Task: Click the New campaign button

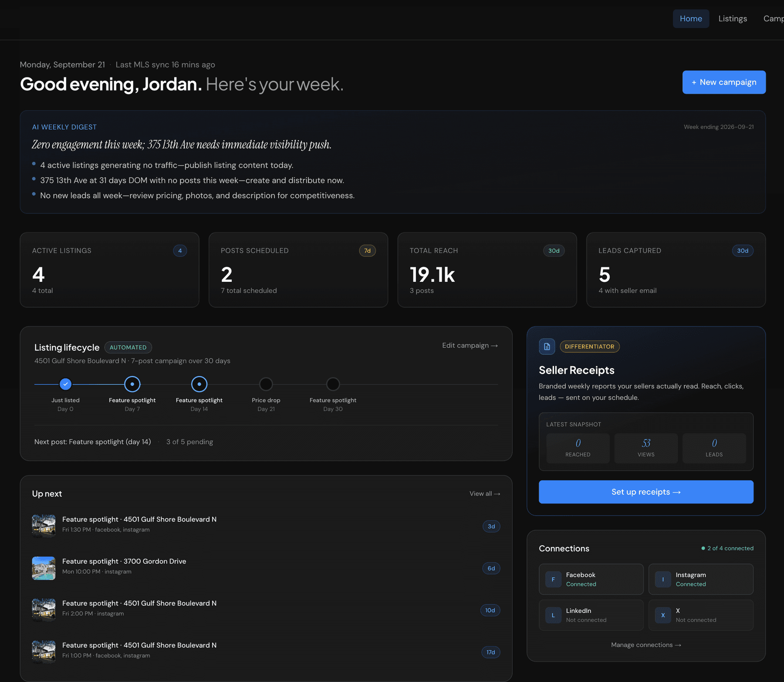Action: (724, 82)
